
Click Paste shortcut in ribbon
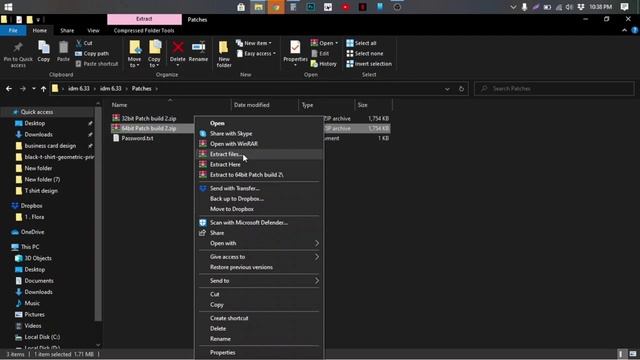(97, 64)
